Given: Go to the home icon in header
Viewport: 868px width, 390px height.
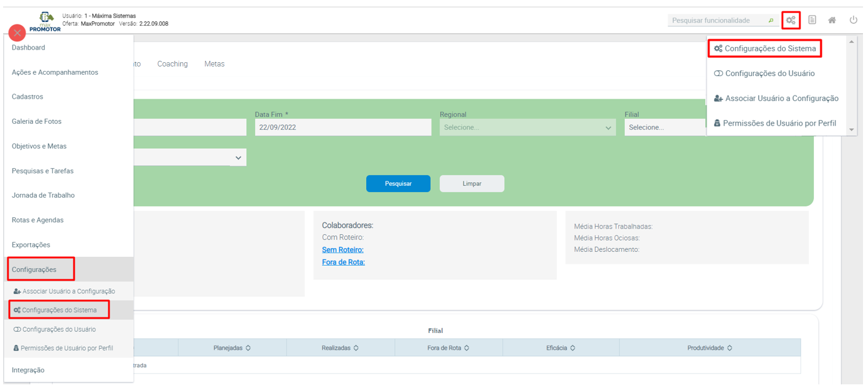Looking at the screenshot, I should click(x=832, y=20).
